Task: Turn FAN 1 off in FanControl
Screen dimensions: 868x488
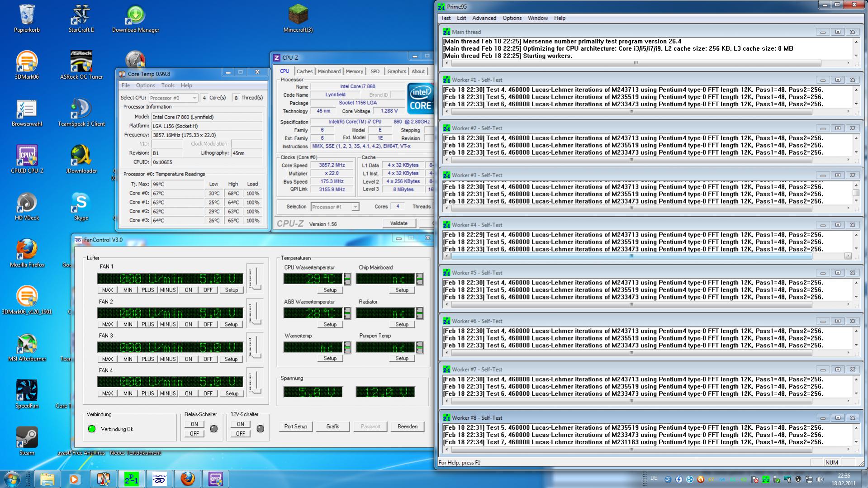Action: point(208,290)
